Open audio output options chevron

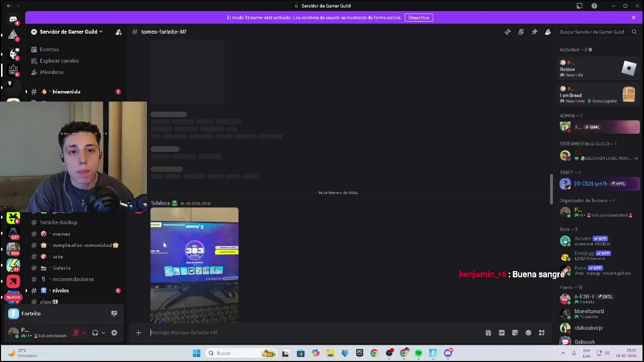[103, 333]
